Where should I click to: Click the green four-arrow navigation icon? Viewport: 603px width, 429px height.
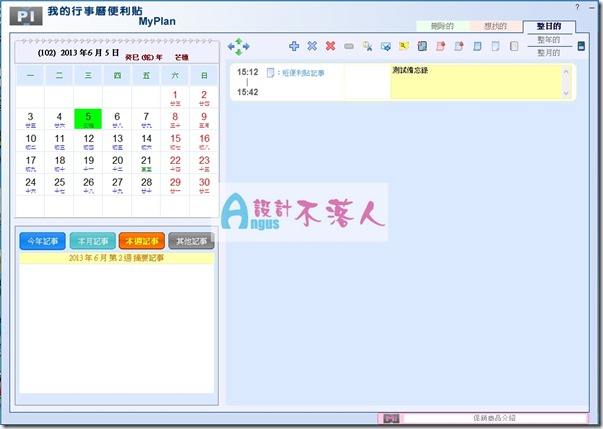[x=238, y=46]
